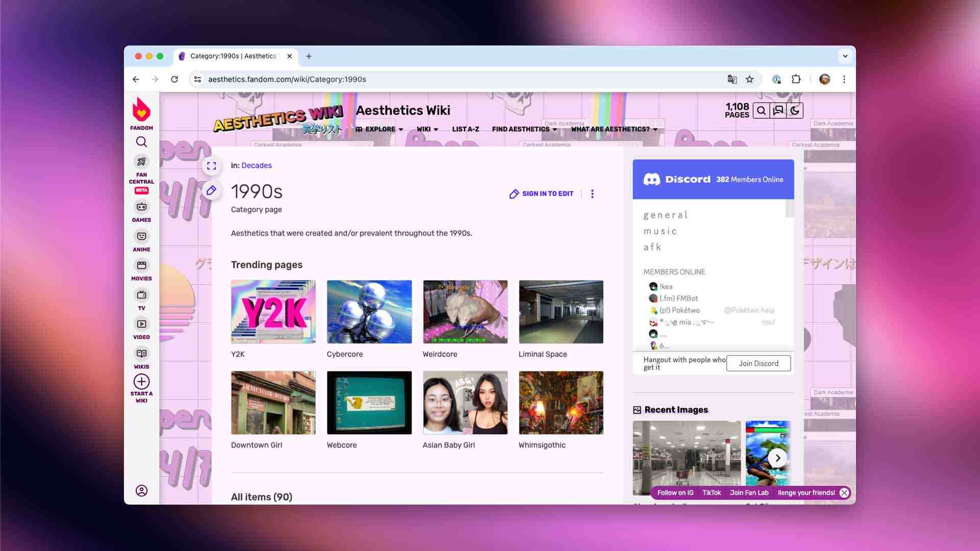Open Chrome profile avatar
980x551 pixels.
(825, 79)
